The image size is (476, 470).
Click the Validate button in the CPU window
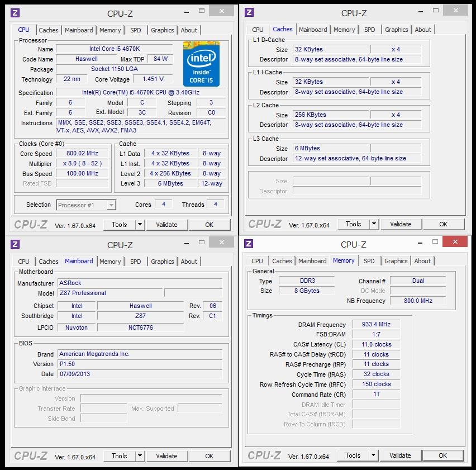click(x=166, y=225)
